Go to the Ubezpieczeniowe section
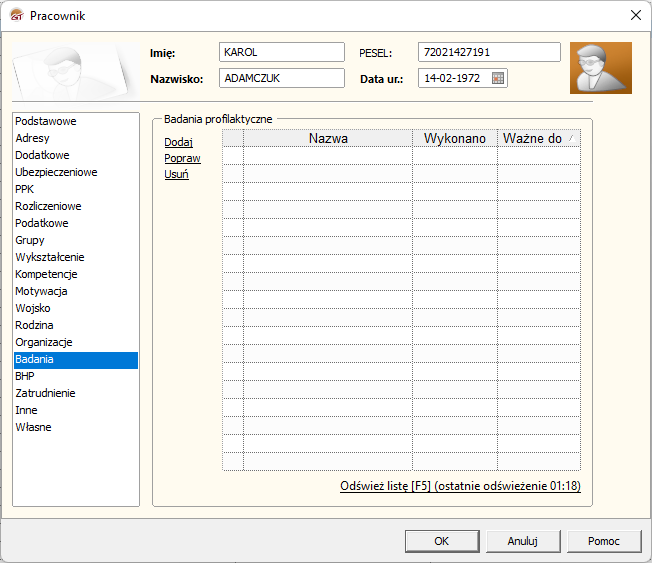The height and width of the screenshot is (563, 652). click(x=56, y=172)
